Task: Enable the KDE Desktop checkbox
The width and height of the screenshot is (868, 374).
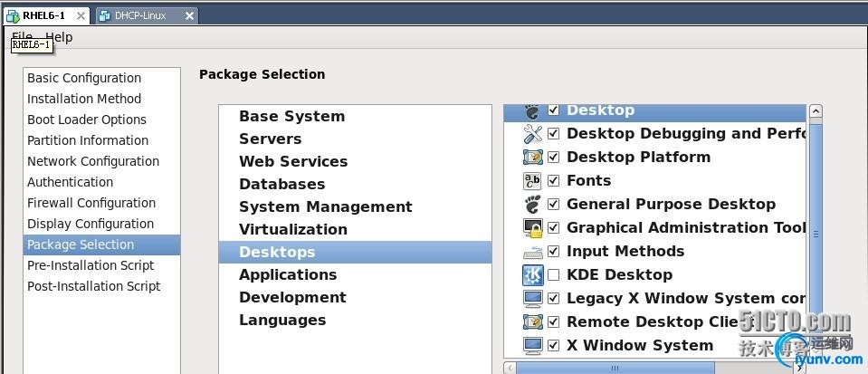Action: (553, 274)
